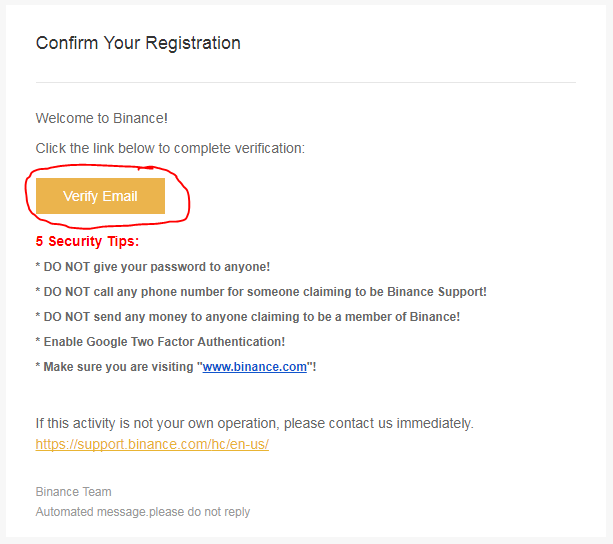Open the www.binance.com hyperlink
The height and width of the screenshot is (544, 613).
tap(255, 367)
